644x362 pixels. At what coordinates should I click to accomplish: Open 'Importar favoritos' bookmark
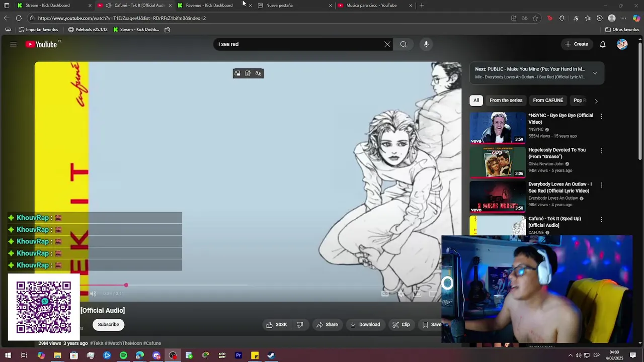39,30
